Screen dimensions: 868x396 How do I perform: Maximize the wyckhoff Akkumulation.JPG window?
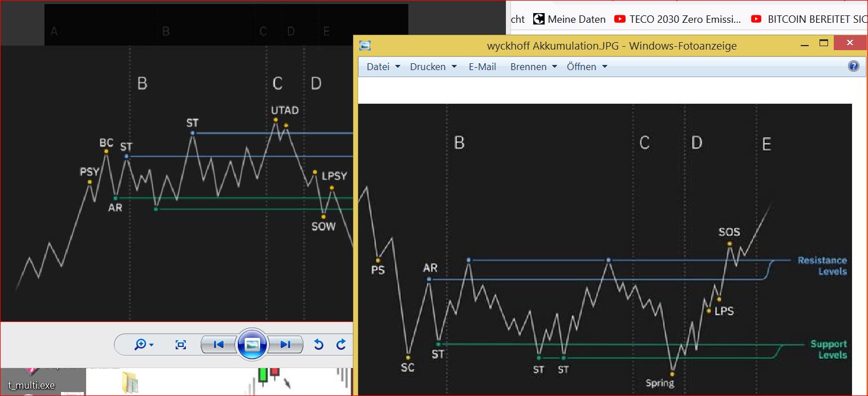pyautogui.click(x=823, y=43)
